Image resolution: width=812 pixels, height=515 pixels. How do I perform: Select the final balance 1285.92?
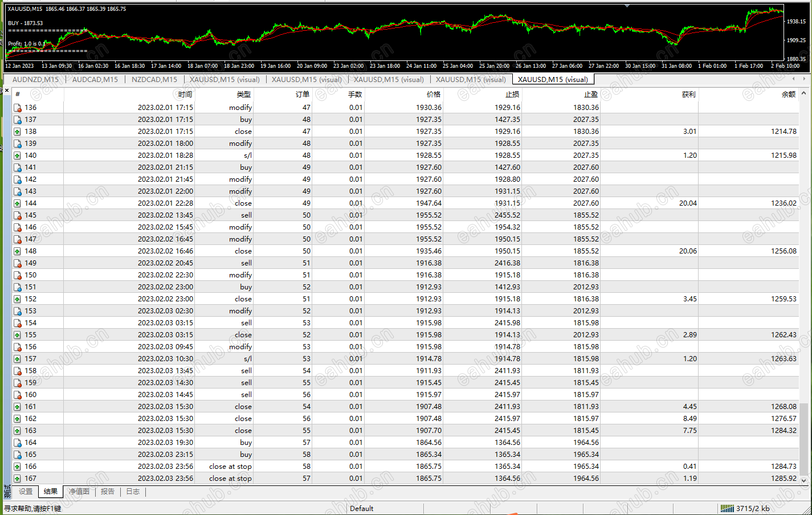click(784, 479)
